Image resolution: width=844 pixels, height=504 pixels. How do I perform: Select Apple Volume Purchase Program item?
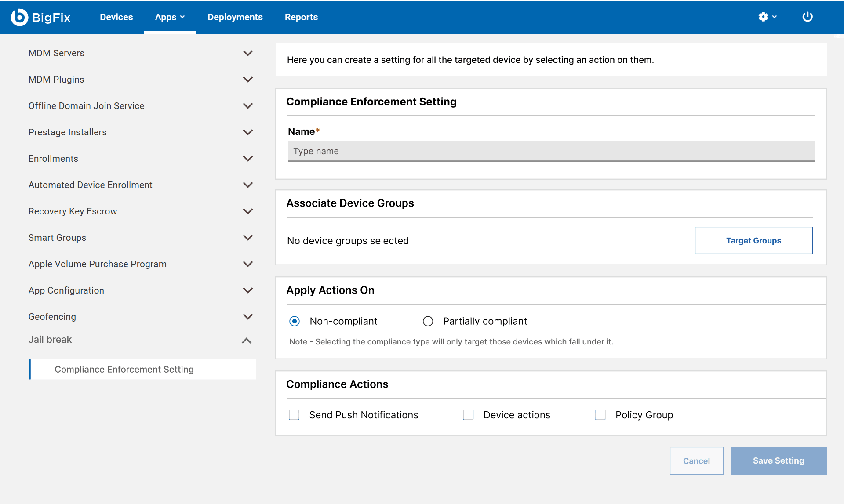(x=97, y=264)
